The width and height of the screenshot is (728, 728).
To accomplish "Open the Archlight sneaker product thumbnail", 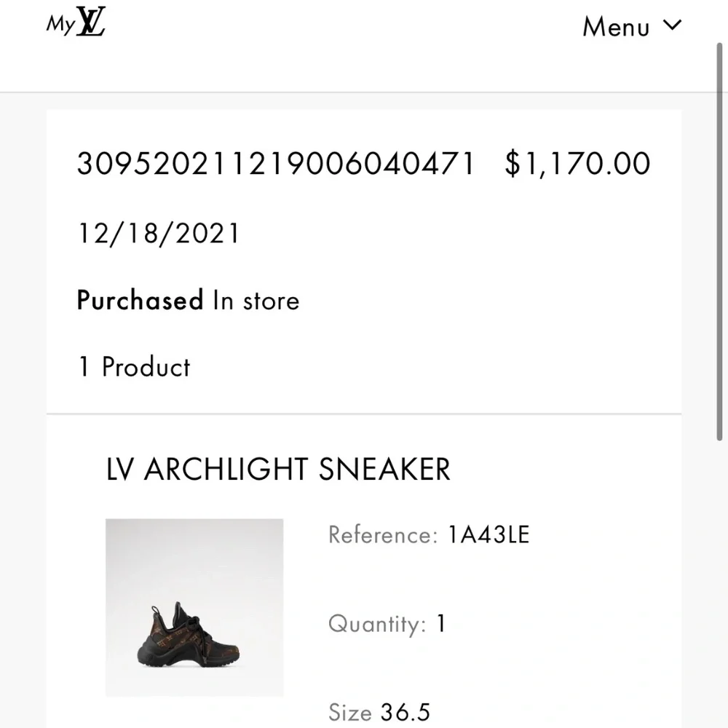I will coord(194,608).
